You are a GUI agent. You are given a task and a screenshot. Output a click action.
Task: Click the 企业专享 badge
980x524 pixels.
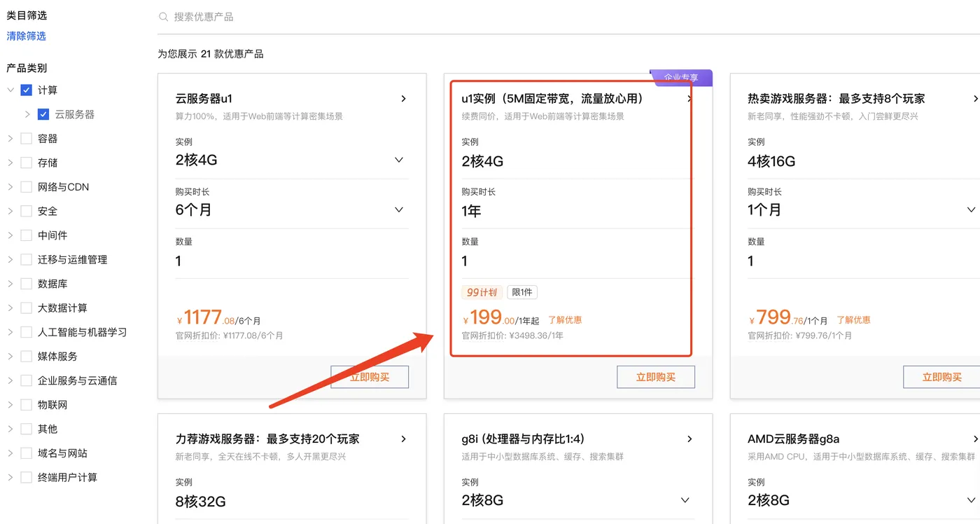point(680,78)
